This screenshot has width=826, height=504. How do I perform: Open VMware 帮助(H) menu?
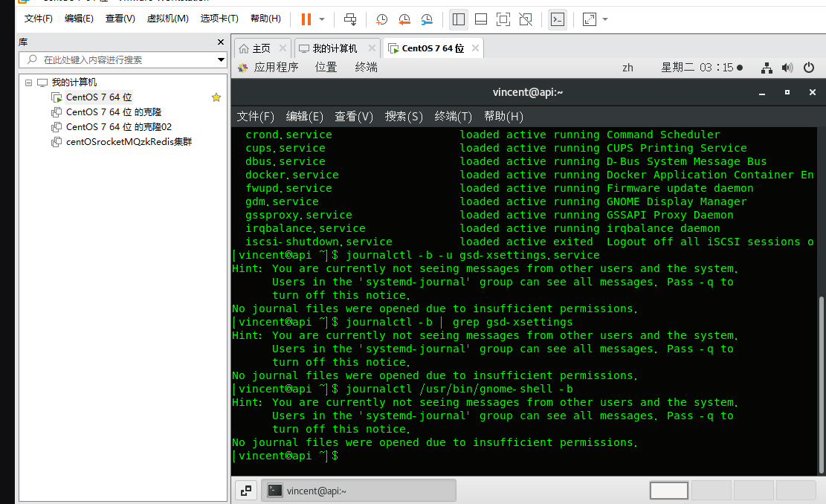[265, 19]
